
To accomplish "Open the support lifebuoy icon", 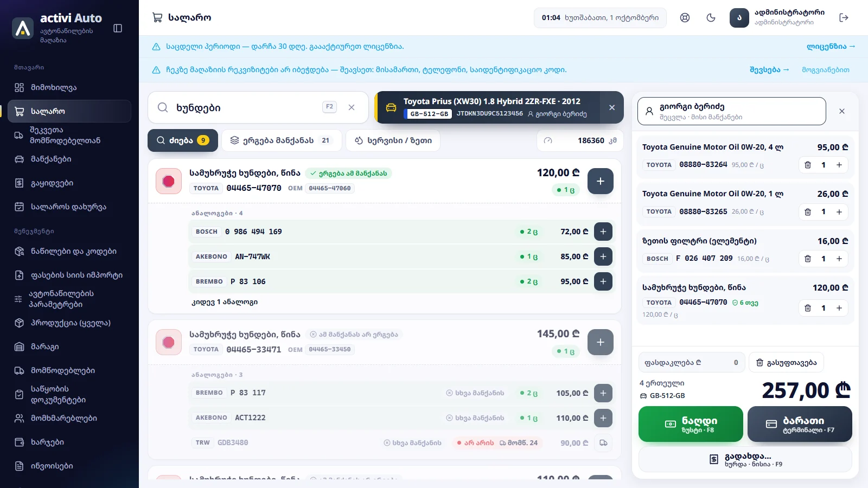I will pyautogui.click(x=685, y=18).
